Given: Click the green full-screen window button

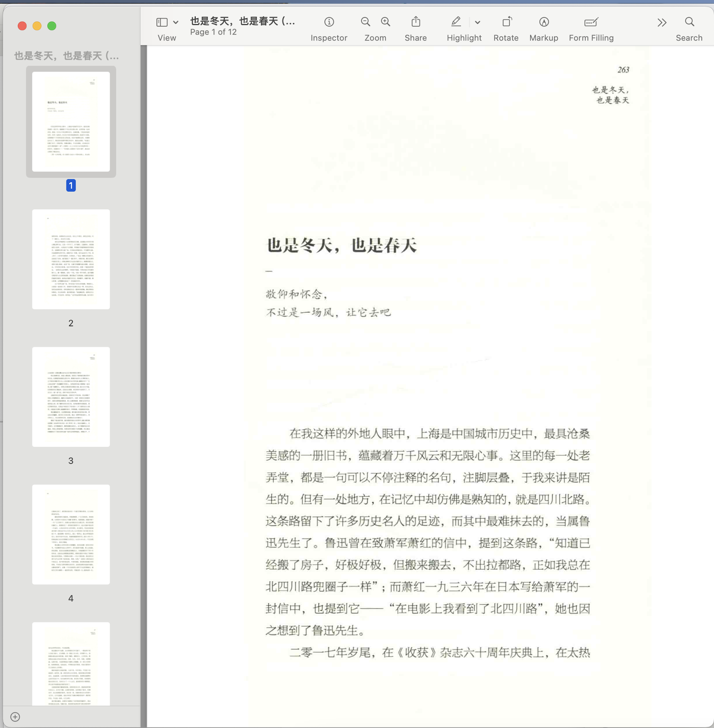Looking at the screenshot, I should (x=52, y=26).
